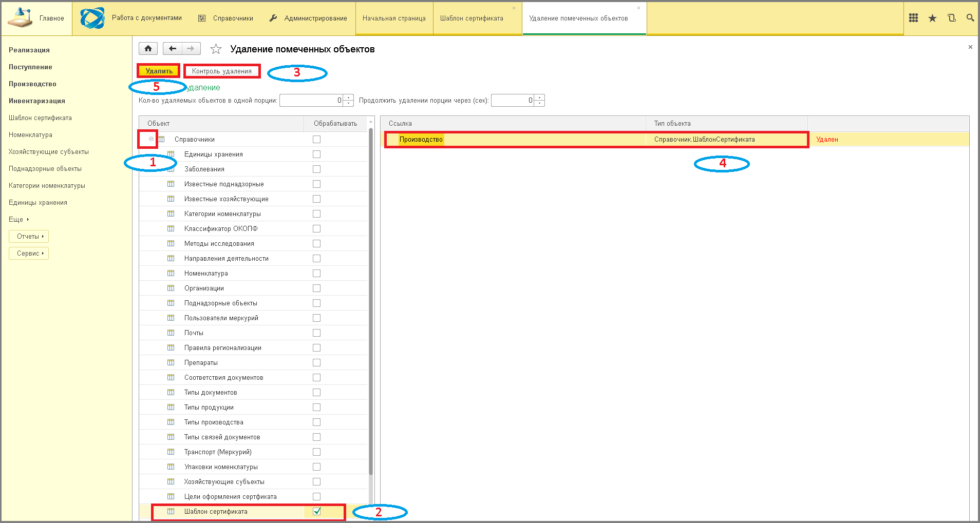The image size is (980, 523).
Task: Click the forward arrow navigation button
Action: [191, 49]
